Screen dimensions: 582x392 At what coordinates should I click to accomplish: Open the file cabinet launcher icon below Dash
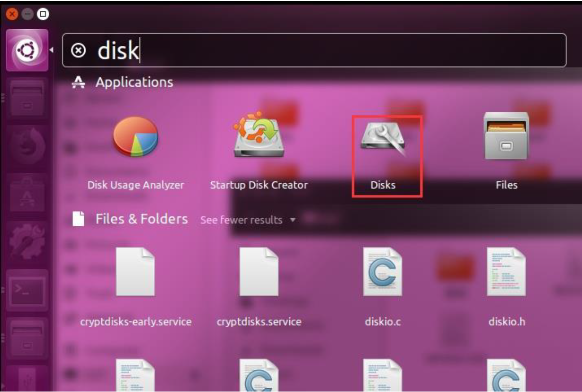coord(27,98)
